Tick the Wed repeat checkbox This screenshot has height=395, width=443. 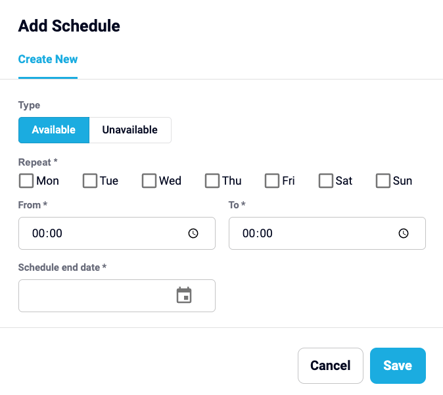pyautogui.click(x=149, y=181)
